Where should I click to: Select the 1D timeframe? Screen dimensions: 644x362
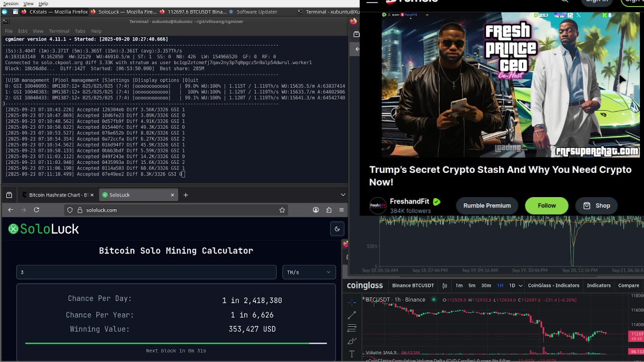512,286
